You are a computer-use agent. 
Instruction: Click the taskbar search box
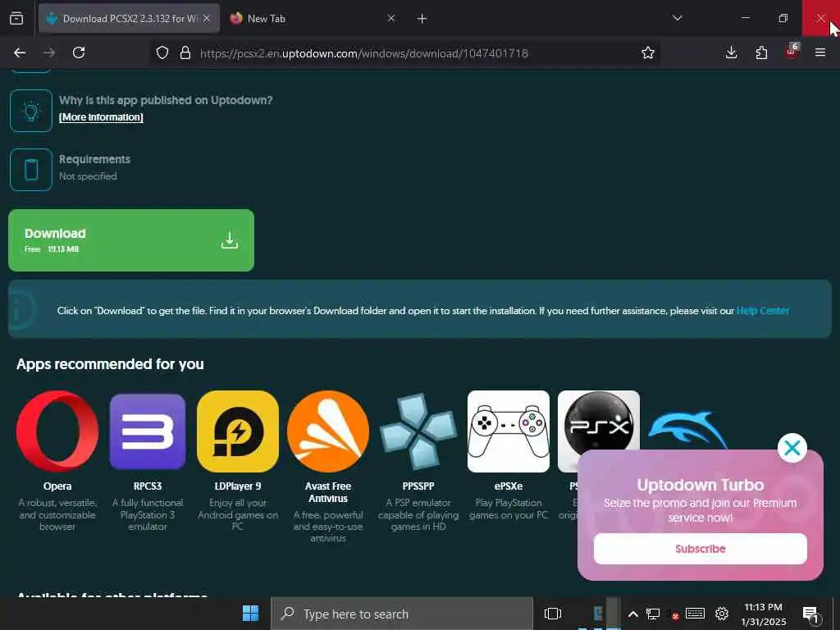(402, 614)
